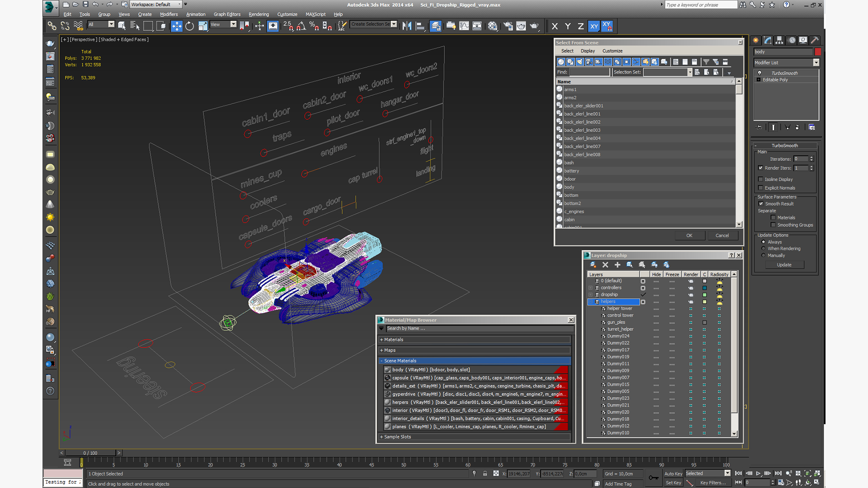Click Delete Layer X icon in Layer dialog
Viewport: 868px width, 488px height.
point(605,265)
